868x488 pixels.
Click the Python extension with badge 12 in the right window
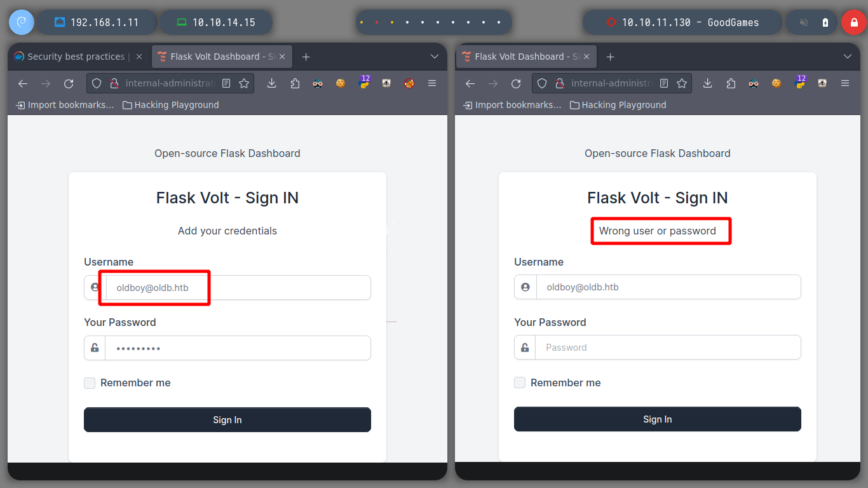coord(800,82)
